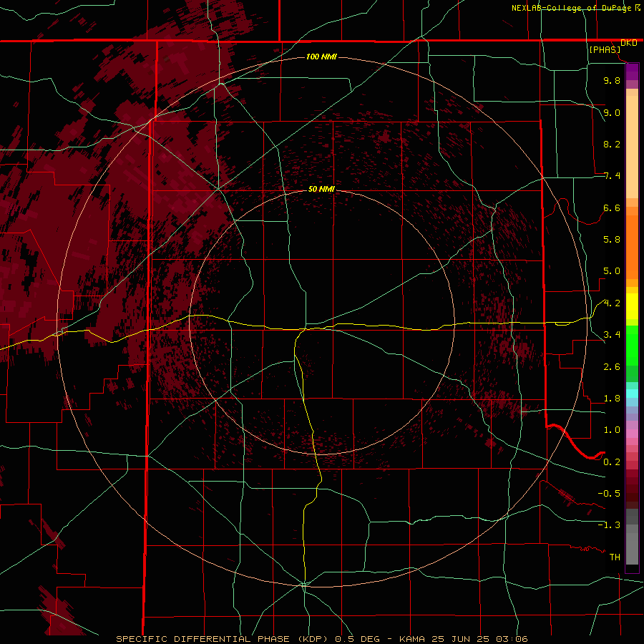Click the DKD label above the color scale
This screenshot has height=644, width=644.
click(x=628, y=43)
